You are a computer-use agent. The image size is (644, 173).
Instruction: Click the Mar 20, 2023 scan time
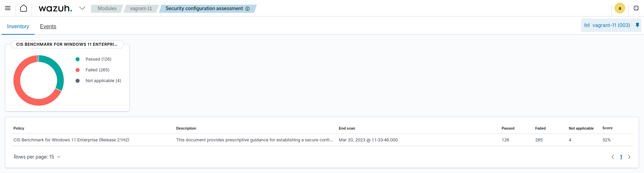pos(368,140)
